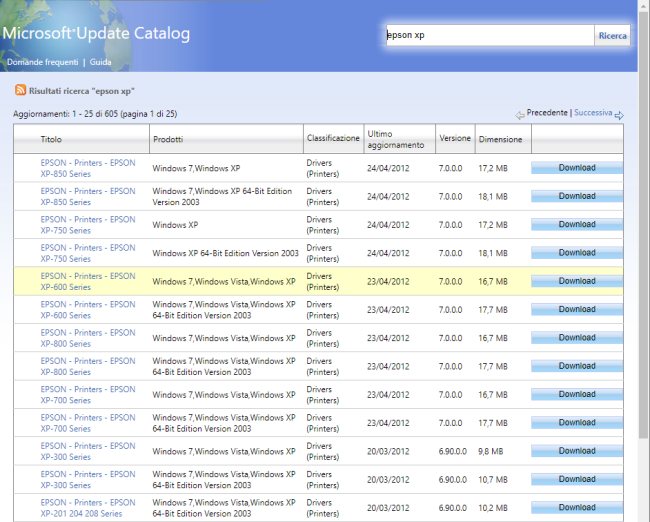The image size is (650, 522).
Task: Sort results by Dimensione column header
Action: click(x=500, y=139)
